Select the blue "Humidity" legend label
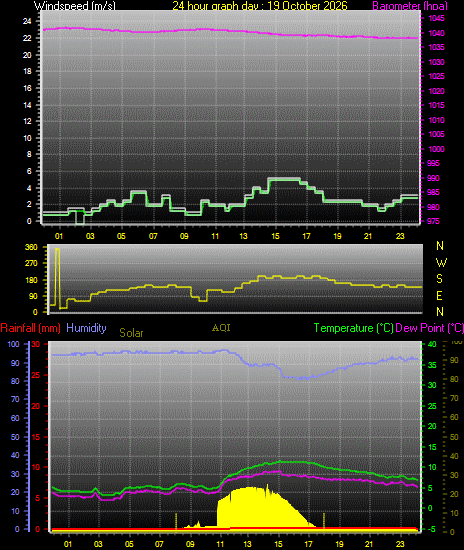This screenshot has height=550, width=464. (x=86, y=328)
